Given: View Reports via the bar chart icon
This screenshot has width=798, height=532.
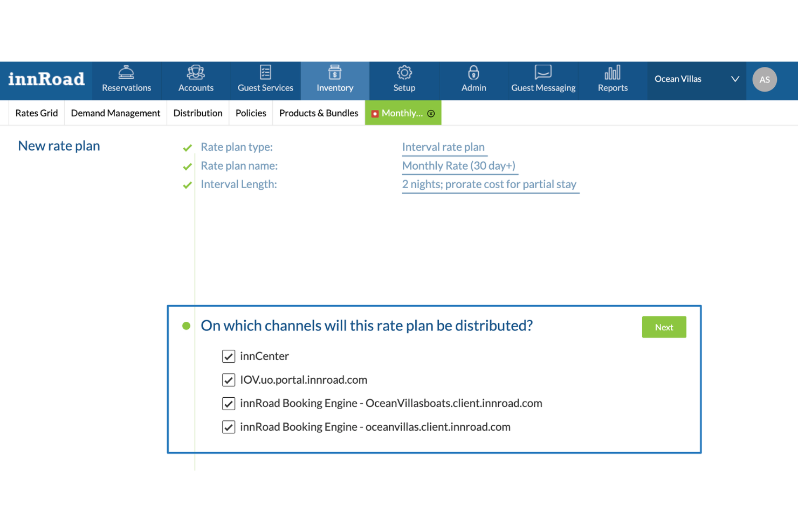Looking at the screenshot, I should (612, 72).
